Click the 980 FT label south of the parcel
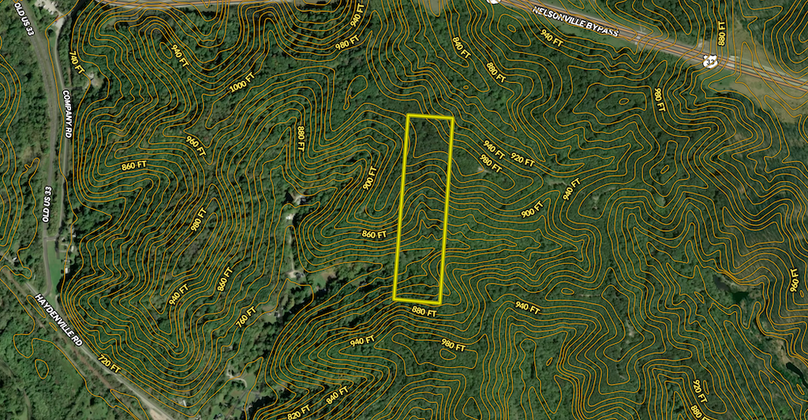This screenshot has width=808, height=420. click(452, 345)
